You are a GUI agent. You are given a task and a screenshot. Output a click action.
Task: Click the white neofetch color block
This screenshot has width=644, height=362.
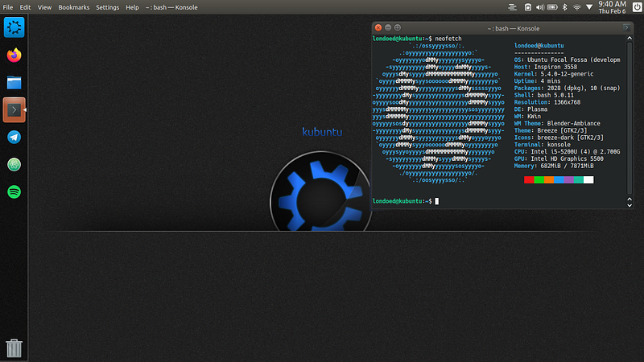[x=588, y=179]
